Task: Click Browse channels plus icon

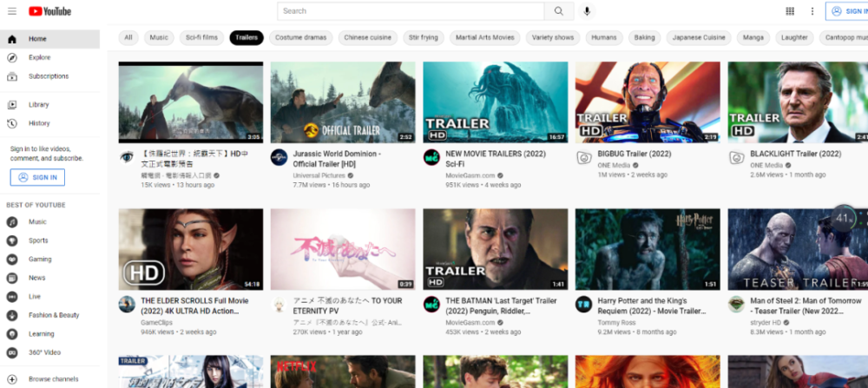Action: tap(11, 379)
